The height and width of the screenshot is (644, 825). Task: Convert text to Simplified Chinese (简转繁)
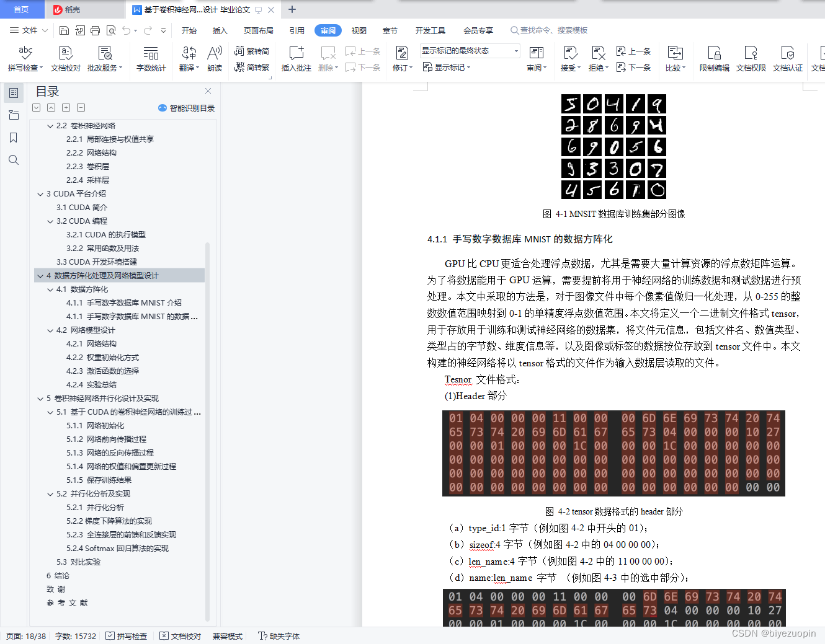pos(252,67)
